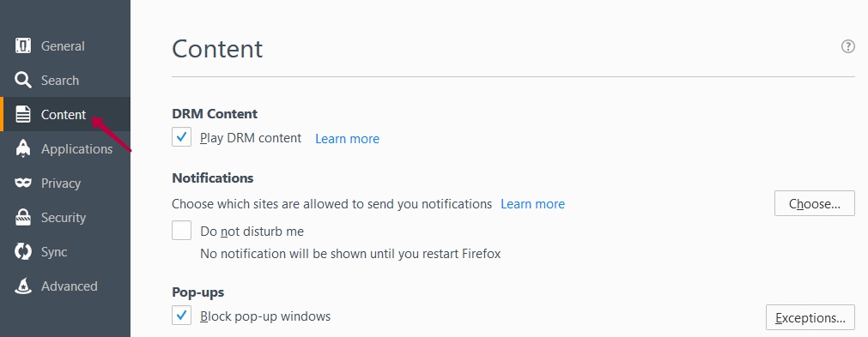Click the Content document icon
868x337 pixels.
click(22, 114)
